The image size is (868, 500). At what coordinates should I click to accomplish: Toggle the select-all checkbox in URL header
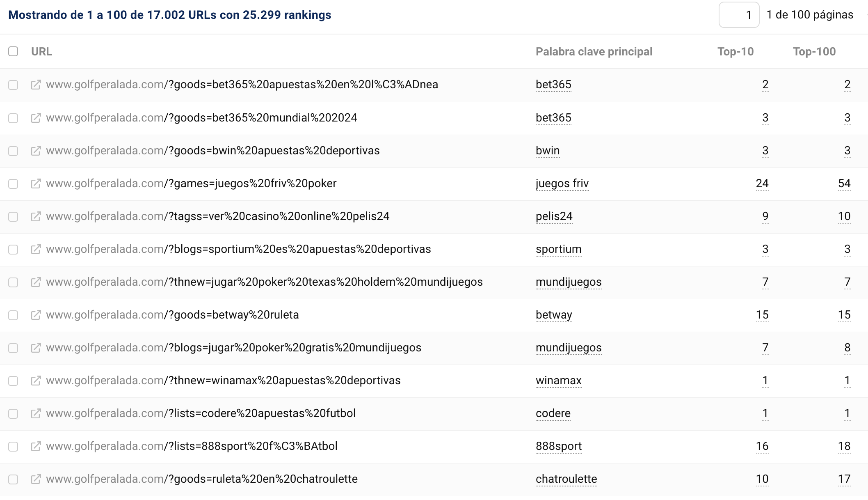pyautogui.click(x=13, y=51)
